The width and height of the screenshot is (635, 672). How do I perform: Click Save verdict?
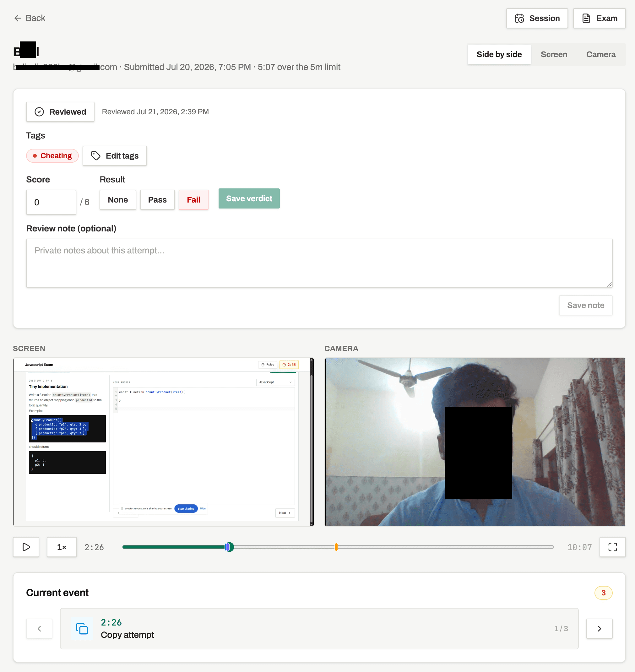249,199
